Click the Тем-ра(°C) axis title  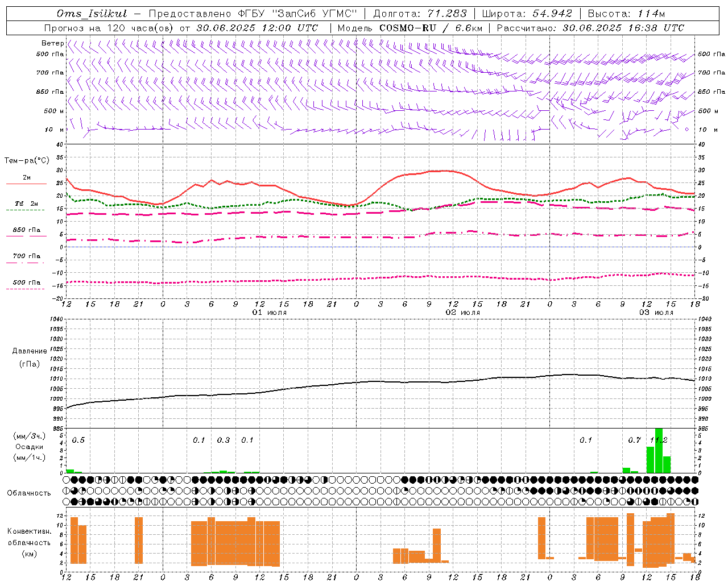tap(27, 161)
